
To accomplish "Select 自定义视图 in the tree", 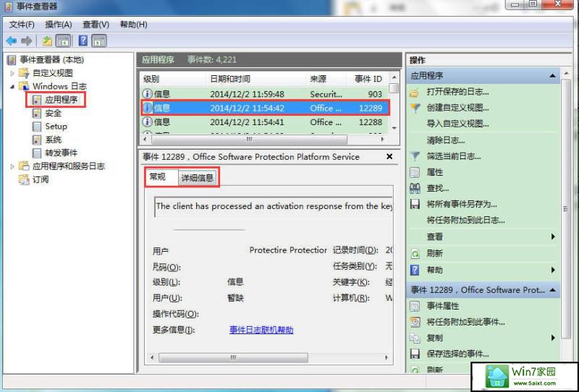I will pyautogui.click(x=53, y=73).
